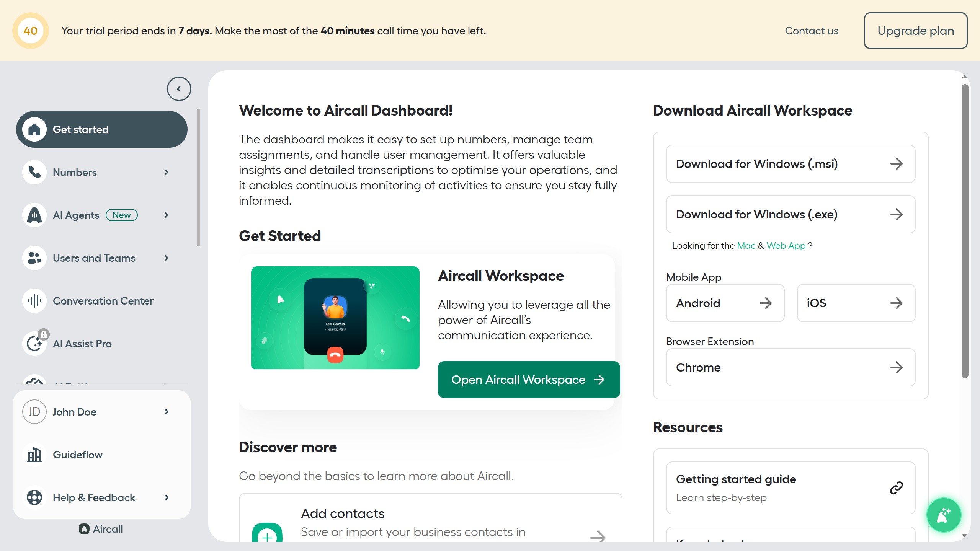Open the Get started menu item
980x551 pixels.
click(102, 129)
